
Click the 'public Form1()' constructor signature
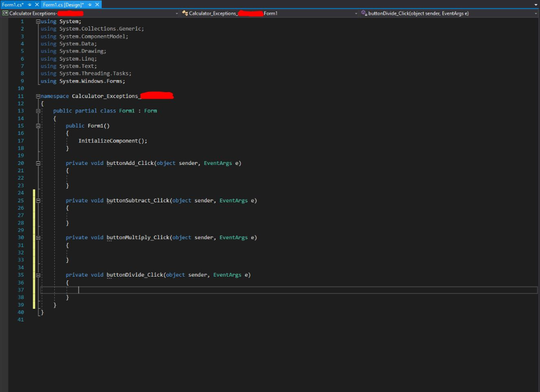[x=88, y=126]
